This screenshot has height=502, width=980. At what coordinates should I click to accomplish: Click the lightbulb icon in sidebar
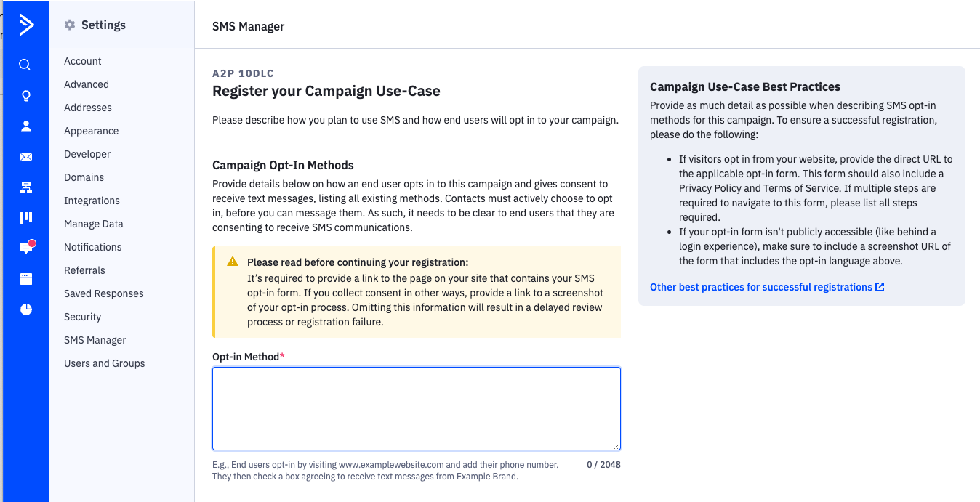(x=26, y=96)
